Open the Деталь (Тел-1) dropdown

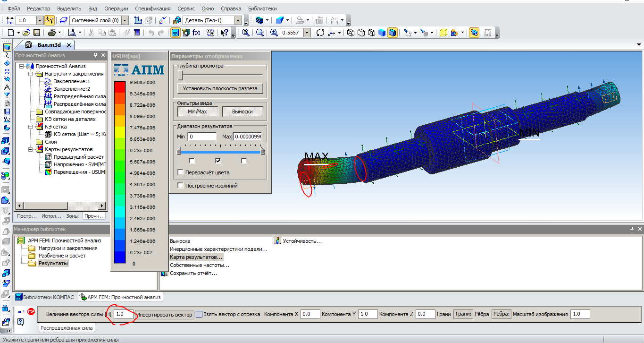(239, 20)
